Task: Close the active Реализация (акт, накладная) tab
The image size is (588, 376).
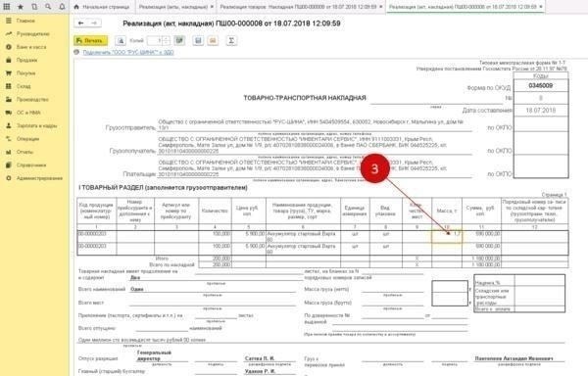Action: 541,7
